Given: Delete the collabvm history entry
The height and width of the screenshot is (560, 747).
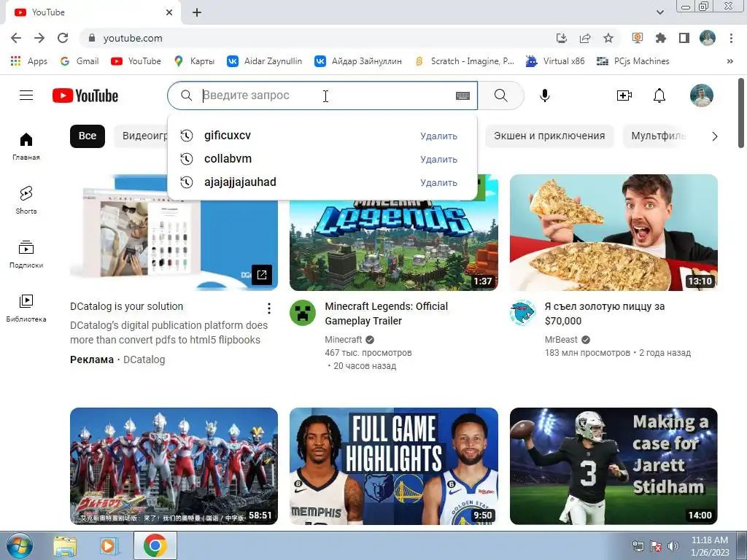Looking at the screenshot, I should pos(438,159).
